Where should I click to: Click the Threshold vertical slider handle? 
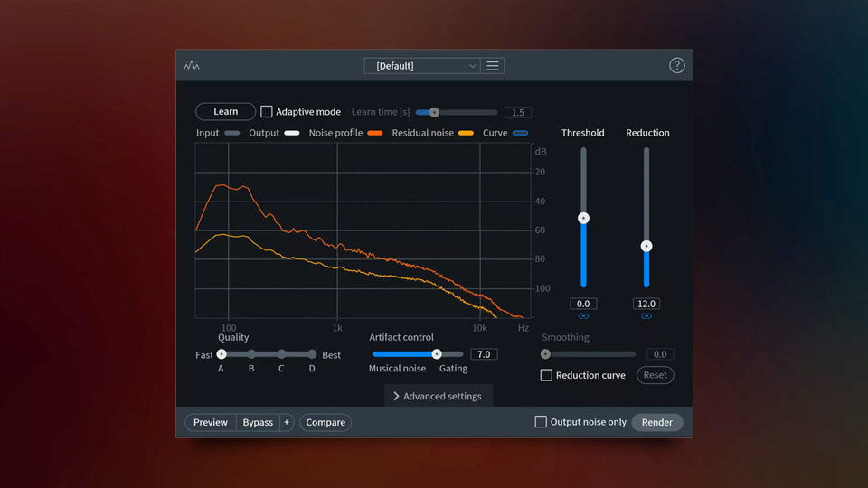tap(583, 218)
